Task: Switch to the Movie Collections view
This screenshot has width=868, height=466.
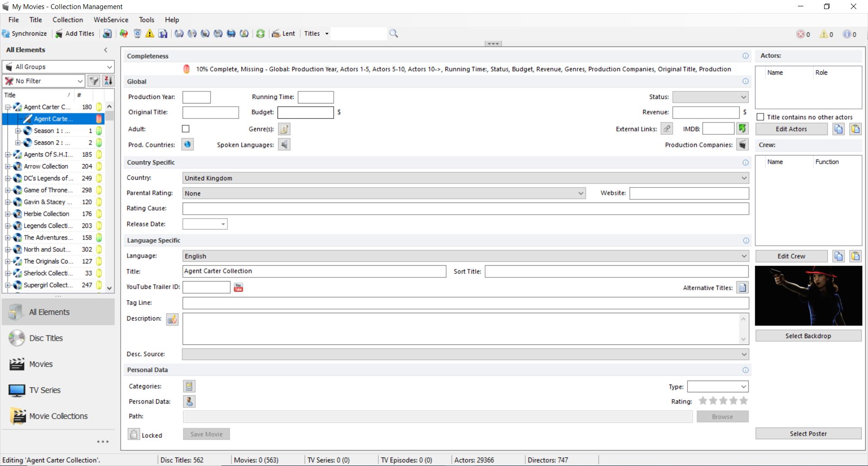Action: click(58, 416)
